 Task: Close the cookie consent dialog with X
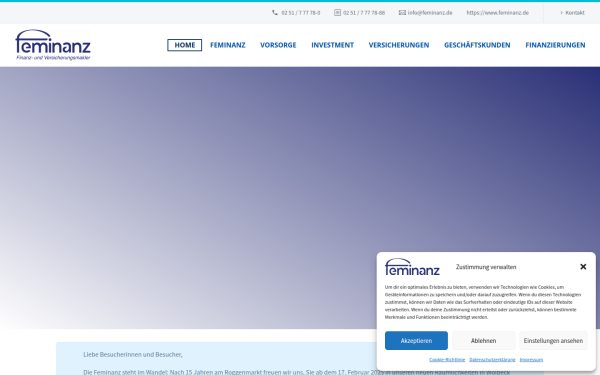click(583, 267)
